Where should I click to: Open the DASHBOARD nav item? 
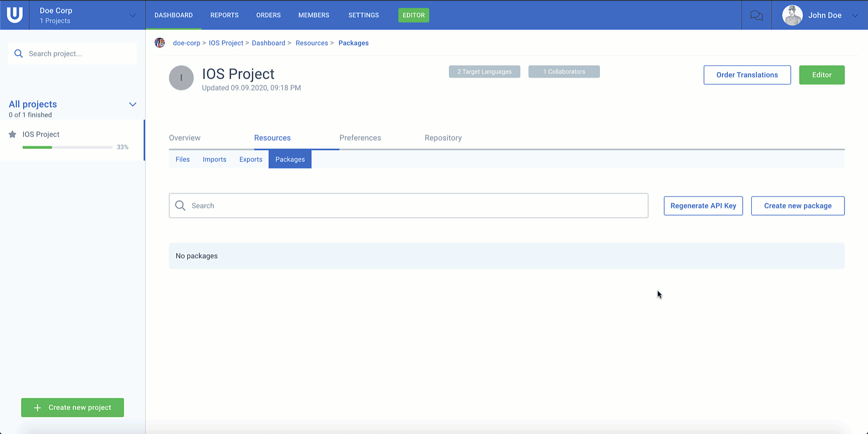tap(174, 15)
